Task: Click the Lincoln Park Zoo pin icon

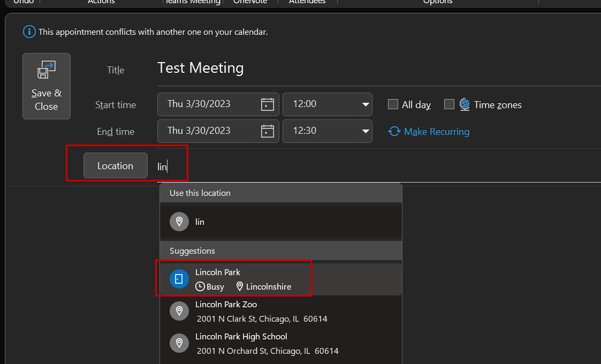Action: coord(179,311)
